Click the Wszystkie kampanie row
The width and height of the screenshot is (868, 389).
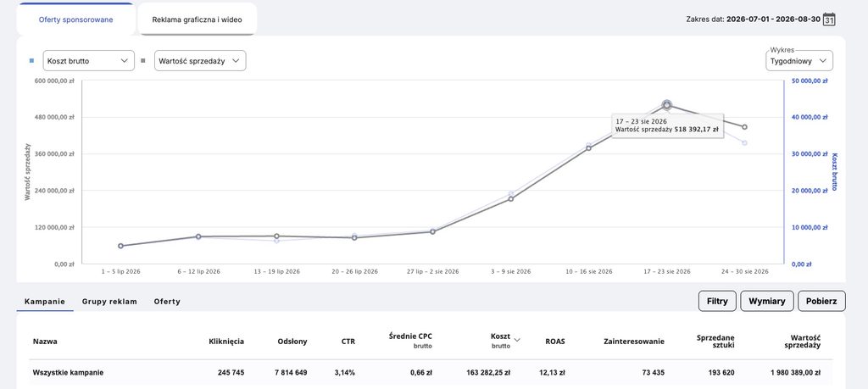431,372
